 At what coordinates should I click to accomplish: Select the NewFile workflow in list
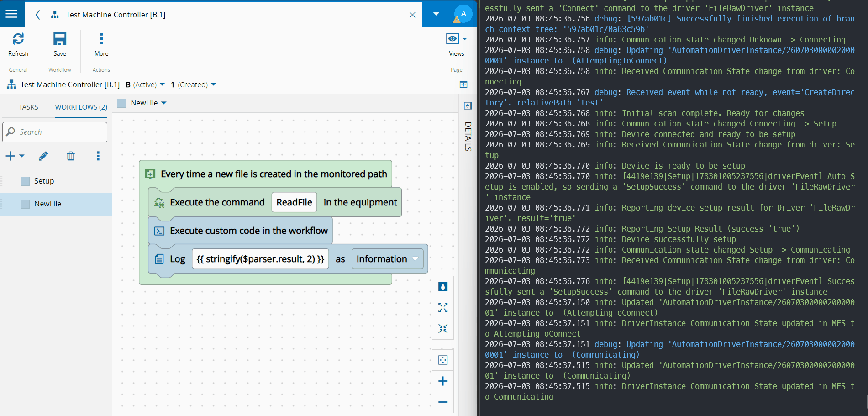click(56, 204)
